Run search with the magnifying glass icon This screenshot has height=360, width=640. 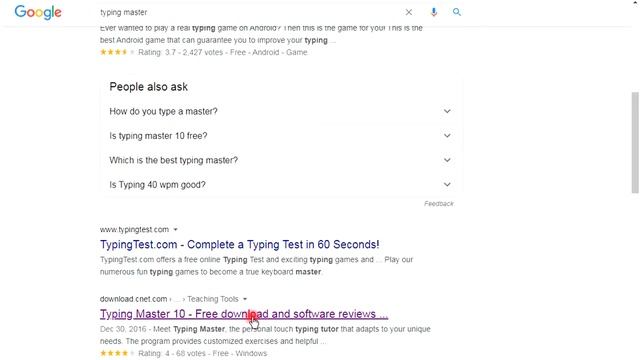(457, 12)
